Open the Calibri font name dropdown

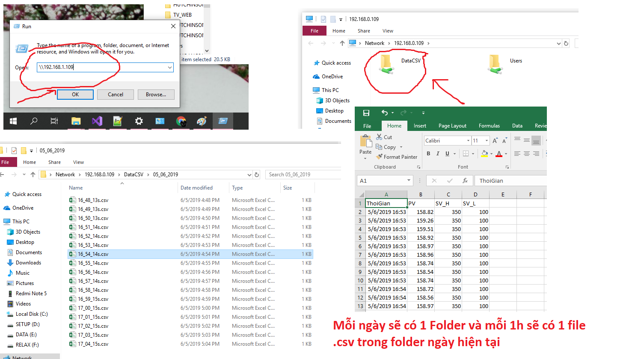tap(468, 141)
